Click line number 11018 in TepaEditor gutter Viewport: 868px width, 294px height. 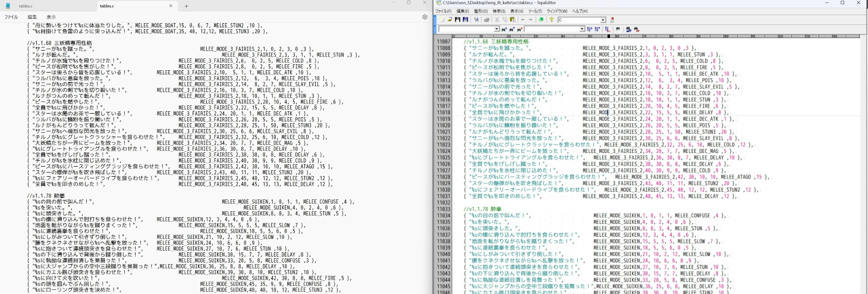443,112
